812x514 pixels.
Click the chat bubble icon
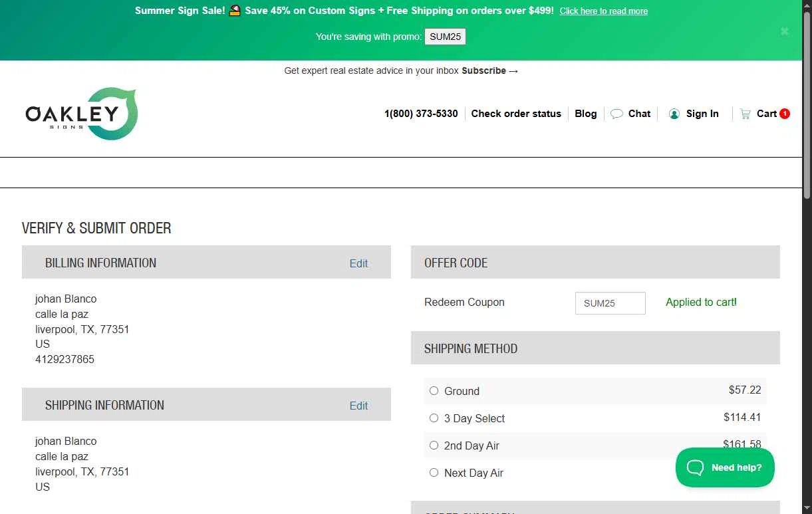coord(616,114)
